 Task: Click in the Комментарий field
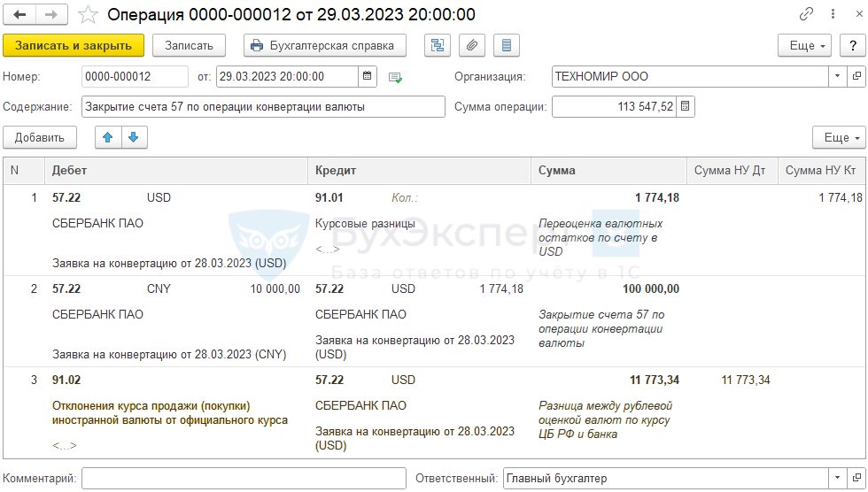point(244,478)
